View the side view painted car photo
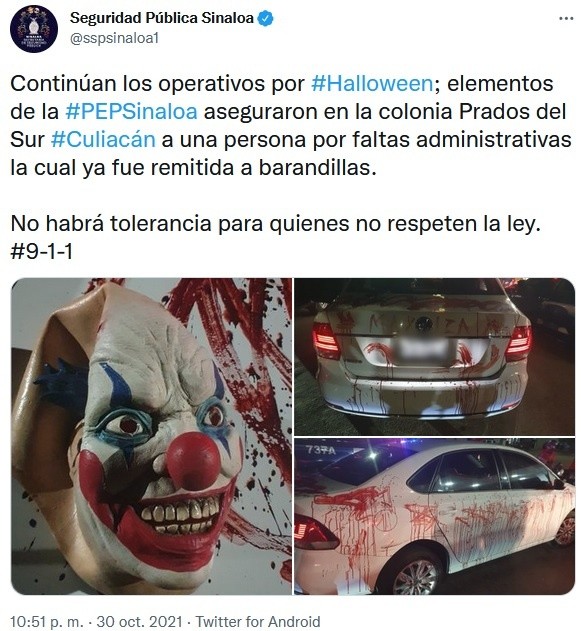The height and width of the screenshot is (631, 581). [435, 517]
